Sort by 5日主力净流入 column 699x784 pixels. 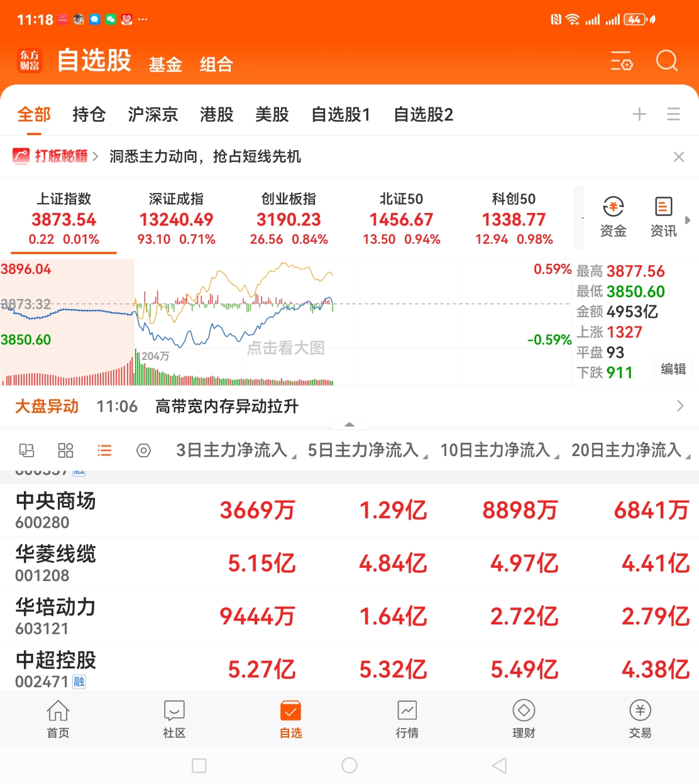[x=368, y=450]
